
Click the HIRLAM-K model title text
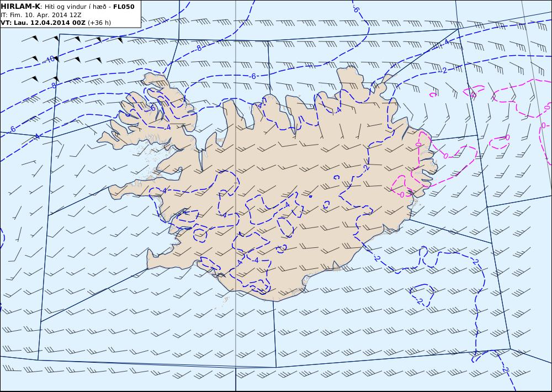(21, 6)
